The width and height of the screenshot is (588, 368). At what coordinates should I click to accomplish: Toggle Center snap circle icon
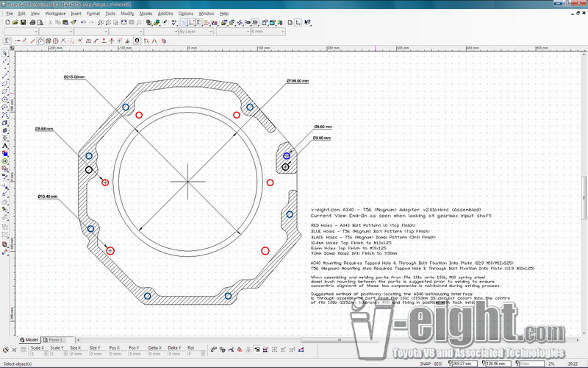(41, 41)
